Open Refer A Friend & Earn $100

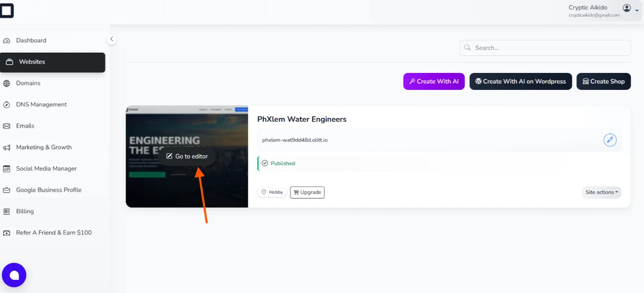53,232
